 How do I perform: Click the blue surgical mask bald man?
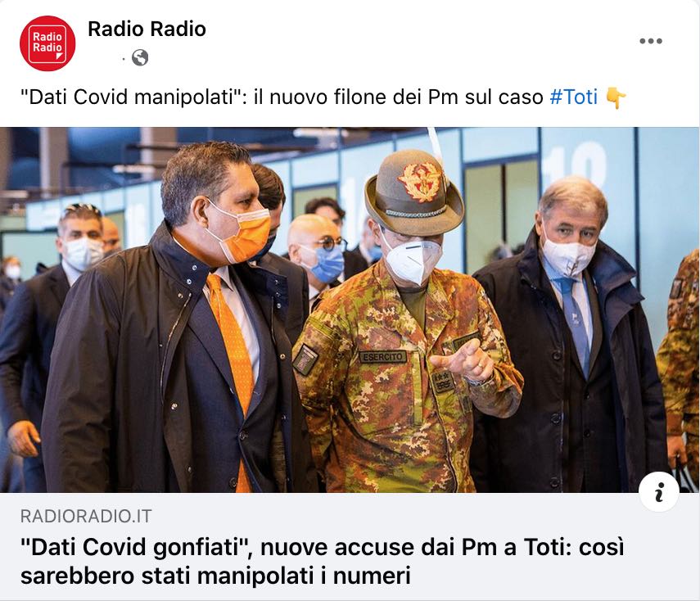[x=326, y=264]
